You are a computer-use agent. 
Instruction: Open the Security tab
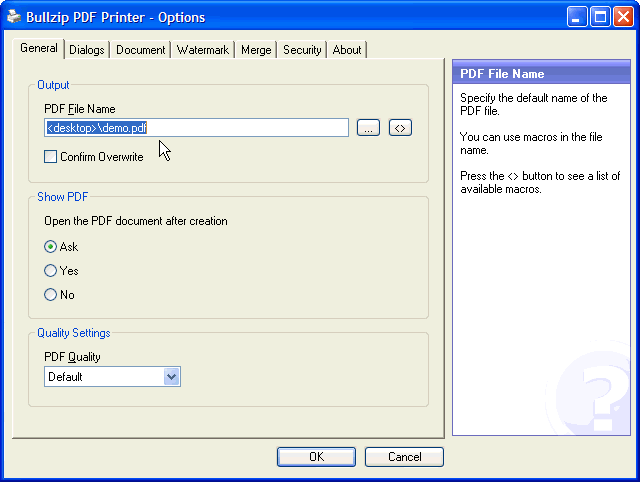302,50
